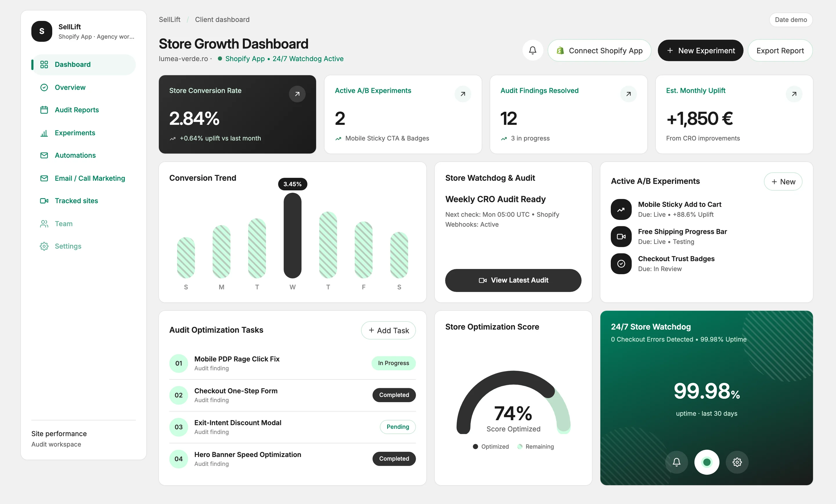Click Mobile Sticky Add to Cart trend icon
Image resolution: width=836 pixels, height=504 pixels.
pyautogui.click(x=621, y=209)
